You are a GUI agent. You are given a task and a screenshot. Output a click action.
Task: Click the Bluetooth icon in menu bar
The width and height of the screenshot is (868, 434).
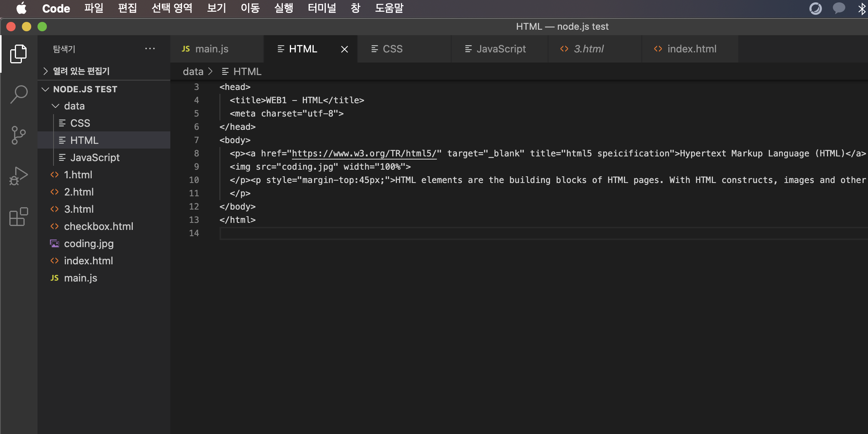click(x=861, y=9)
